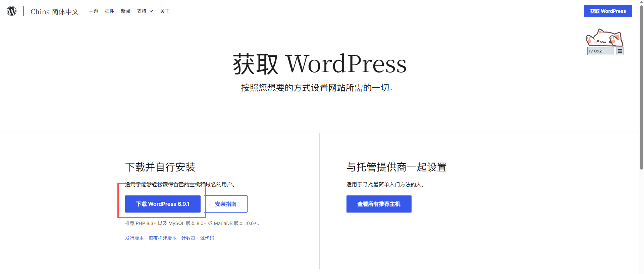
Task: Open the hamburger menu beside the 17 092 counter
Action: coord(620,51)
